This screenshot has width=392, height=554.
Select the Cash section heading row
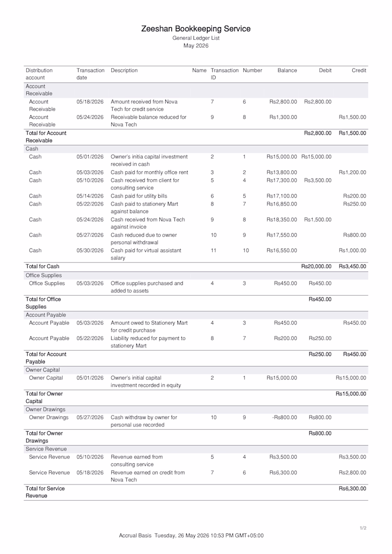196,149
